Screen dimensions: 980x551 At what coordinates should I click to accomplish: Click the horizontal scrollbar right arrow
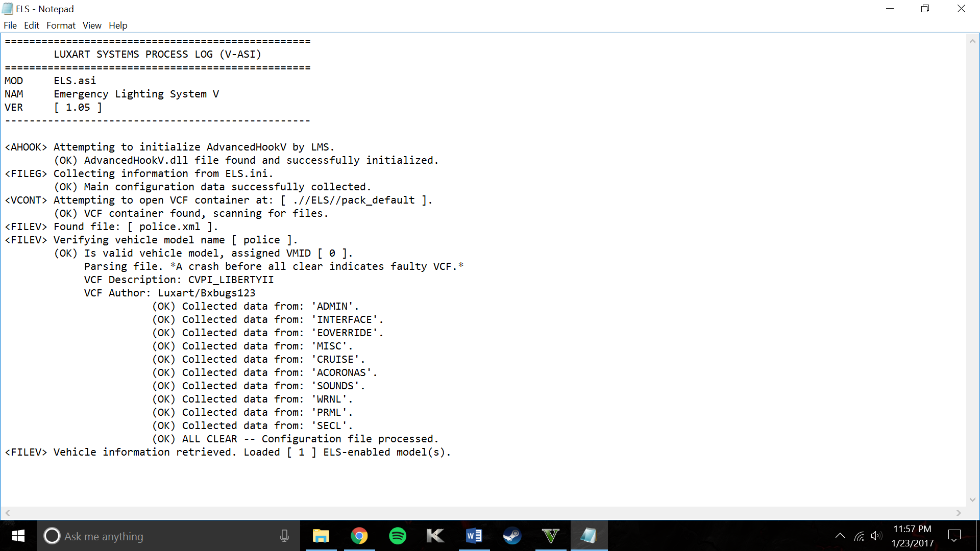pos(959,513)
